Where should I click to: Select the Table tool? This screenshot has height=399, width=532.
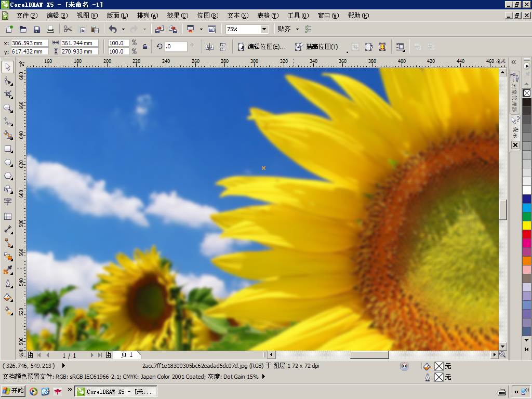(8, 216)
